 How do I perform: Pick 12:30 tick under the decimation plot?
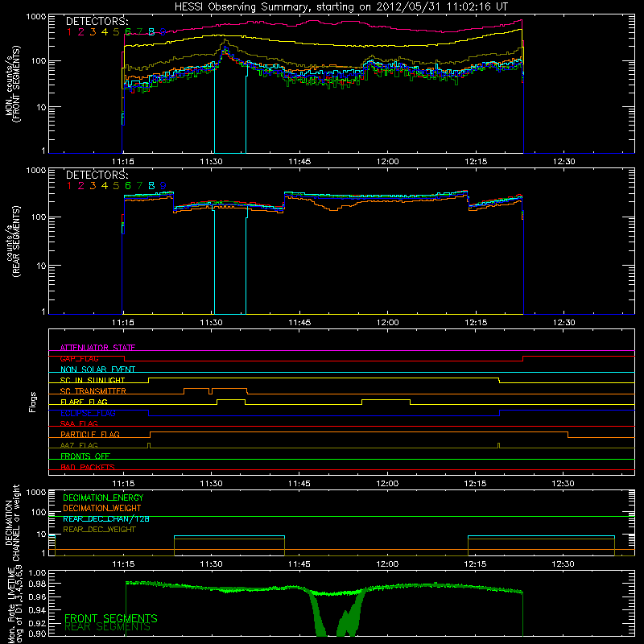(x=563, y=564)
